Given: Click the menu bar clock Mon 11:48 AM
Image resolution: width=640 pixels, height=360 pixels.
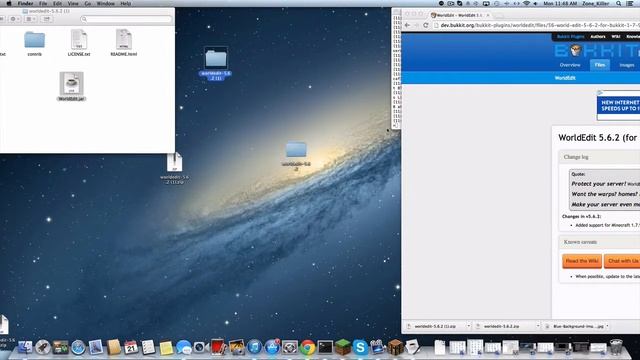Looking at the screenshot, I should pyautogui.click(x=560, y=3).
